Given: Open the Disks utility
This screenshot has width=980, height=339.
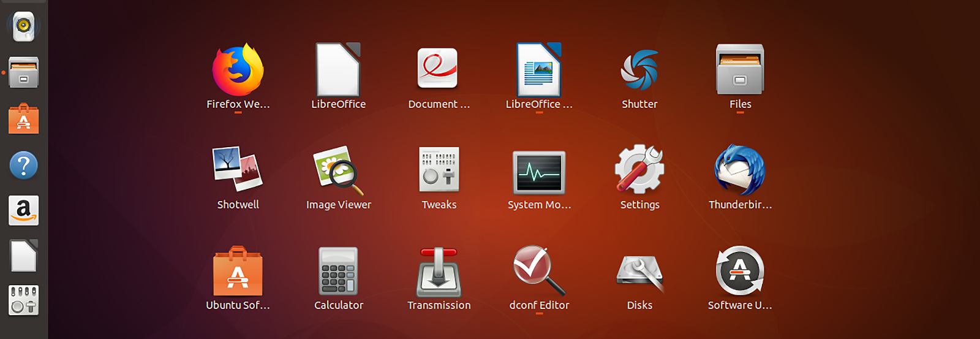Looking at the screenshot, I should pos(639,273).
